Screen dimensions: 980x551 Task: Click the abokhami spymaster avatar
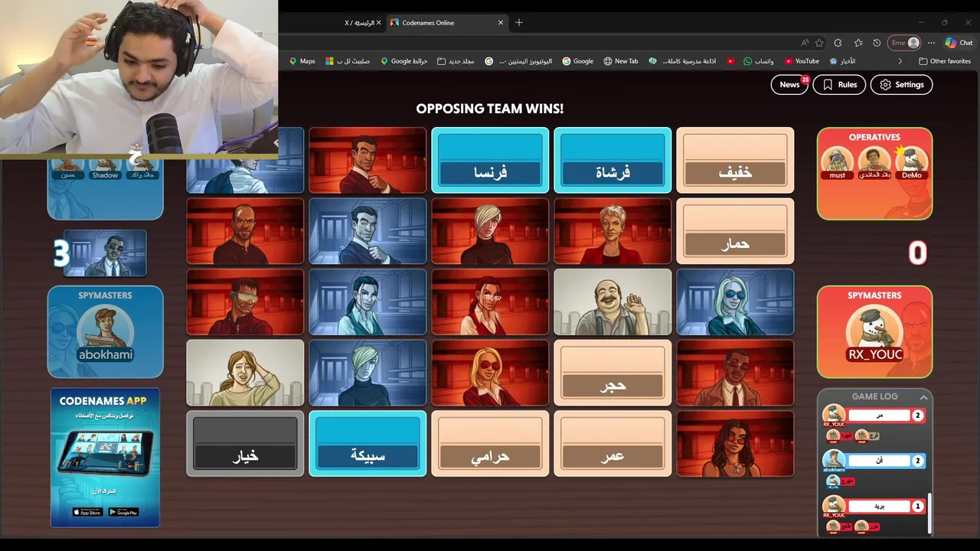tap(106, 334)
